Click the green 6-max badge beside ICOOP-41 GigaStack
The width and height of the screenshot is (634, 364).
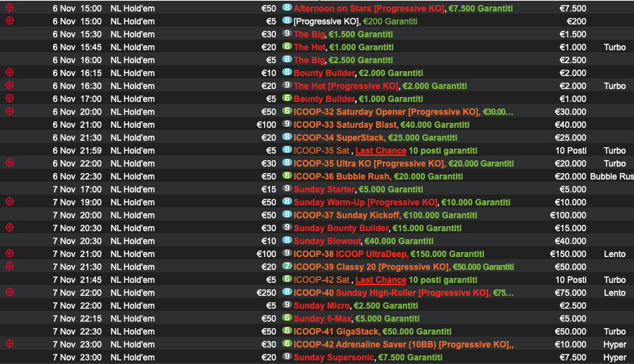(287, 331)
